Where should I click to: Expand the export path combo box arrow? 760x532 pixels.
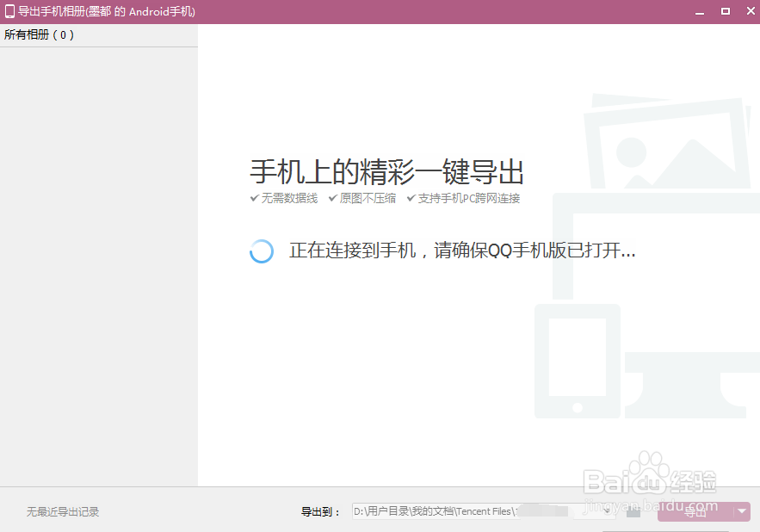pyautogui.click(x=607, y=511)
